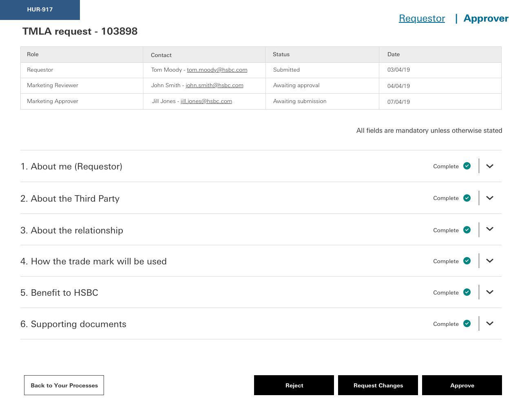Click the 3. About the relationship heading
The width and height of the screenshot is (522, 420).
pyautogui.click(x=72, y=230)
